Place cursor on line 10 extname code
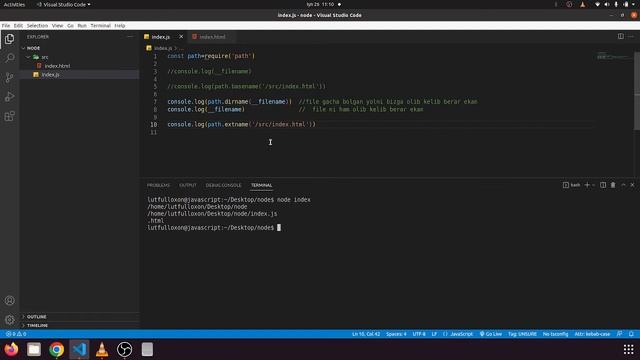Viewport: 640px width, 360px height. (x=241, y=124)
